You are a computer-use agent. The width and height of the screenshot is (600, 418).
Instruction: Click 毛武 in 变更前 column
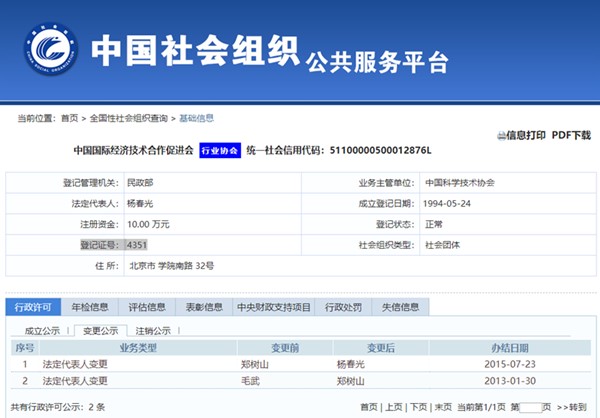point(250,381)
